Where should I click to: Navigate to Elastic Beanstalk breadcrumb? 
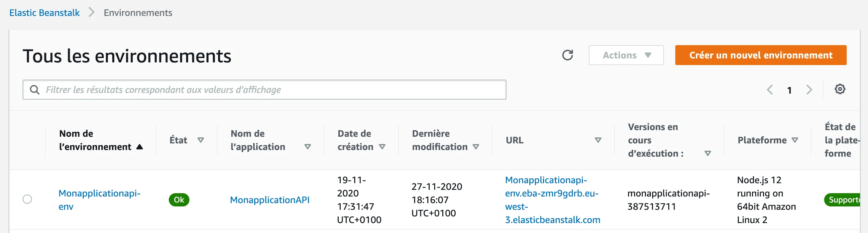coord(45,13)
